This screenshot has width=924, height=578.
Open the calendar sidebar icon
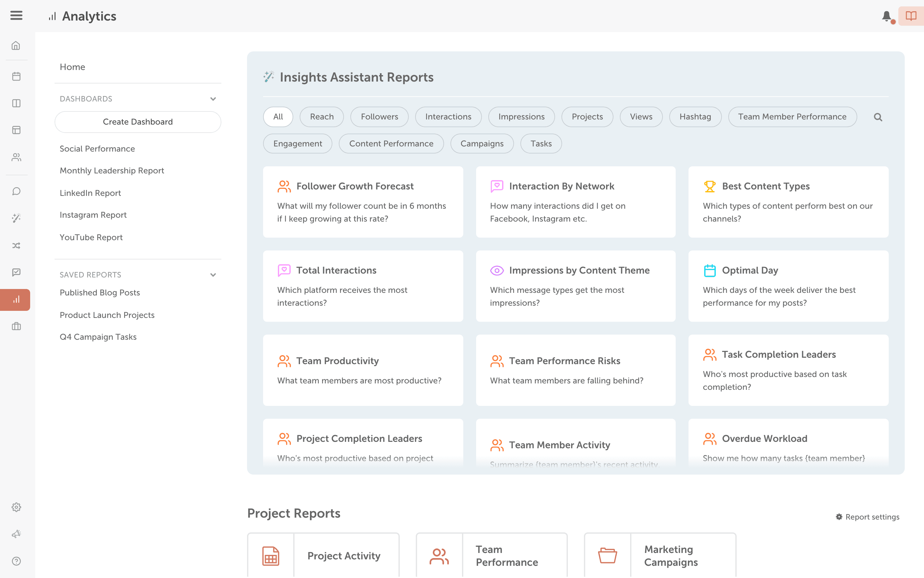tap(16, 76)
